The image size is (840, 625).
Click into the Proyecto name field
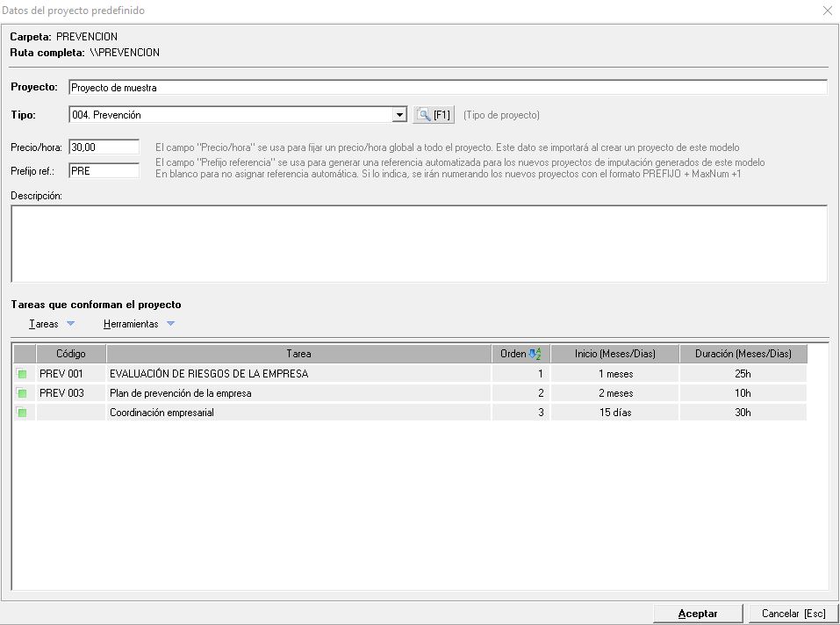(447, 88)
